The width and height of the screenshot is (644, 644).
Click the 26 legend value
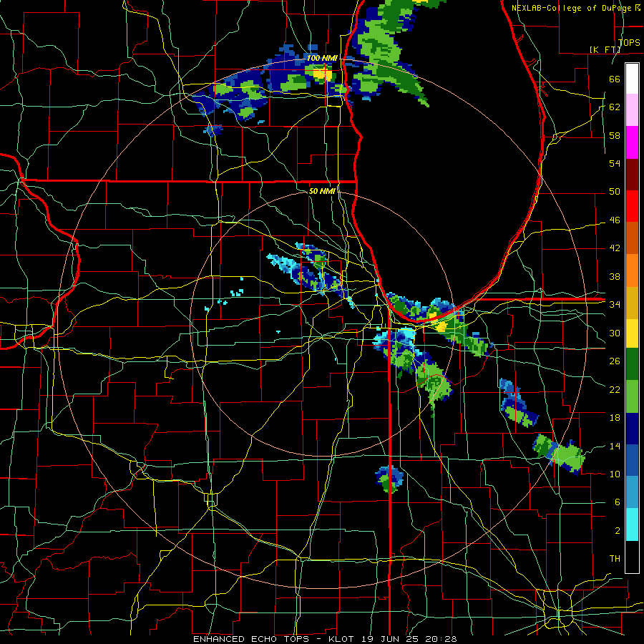pos(615,361)
